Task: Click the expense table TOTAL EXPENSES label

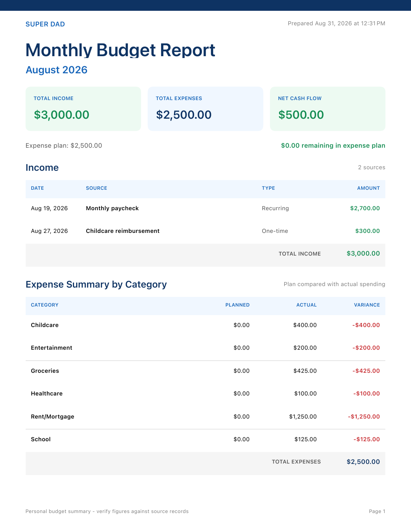Action: click(x=296, y=462)
